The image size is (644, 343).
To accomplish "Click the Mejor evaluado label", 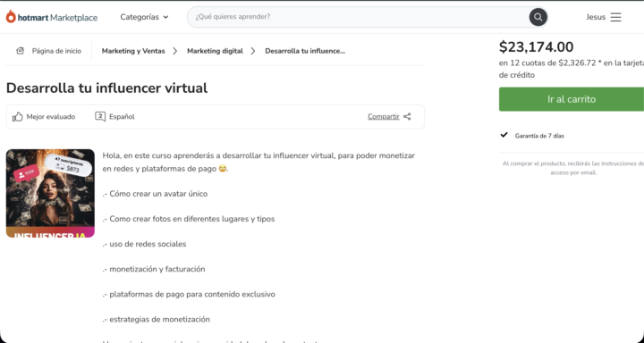I will pos(51,117).
